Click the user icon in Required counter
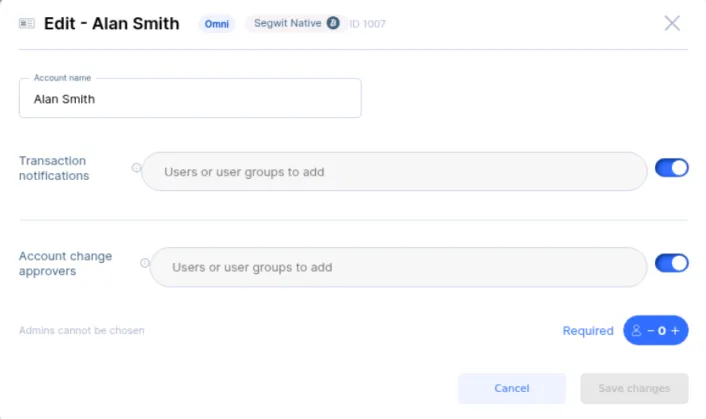 636,330
